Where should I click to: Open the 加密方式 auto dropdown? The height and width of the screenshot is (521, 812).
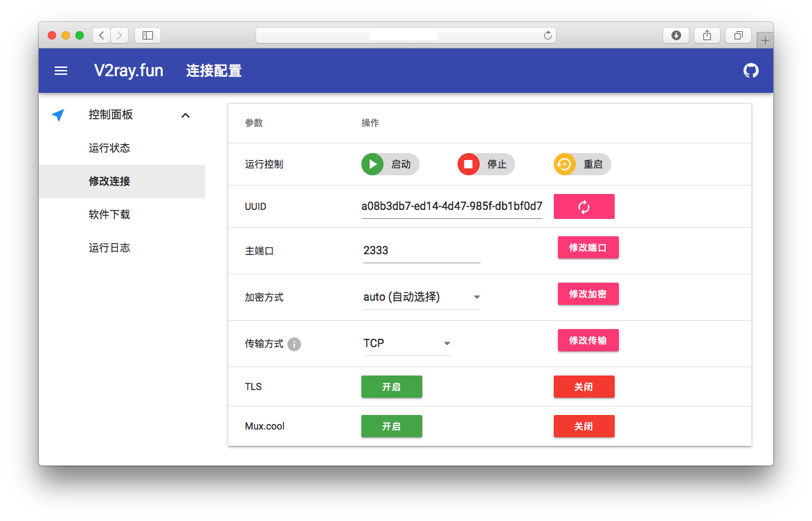[x=422, y=297]
